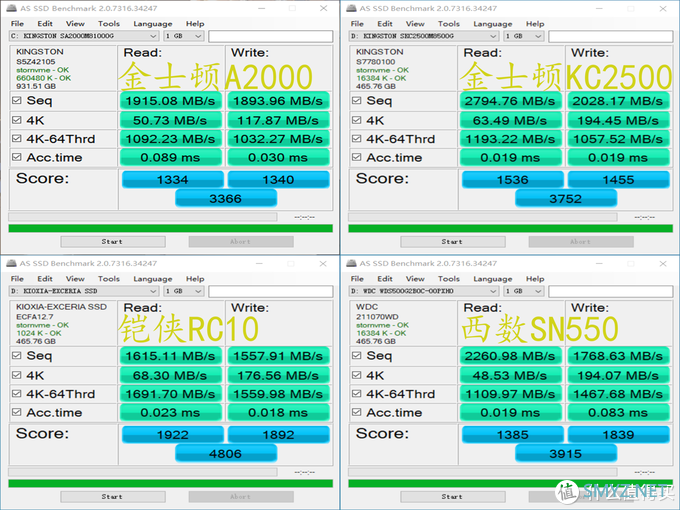Open File menu in Kingston A2000 window
The width and height of the screenshot is (680, 510).
click(x=17, y=24)
